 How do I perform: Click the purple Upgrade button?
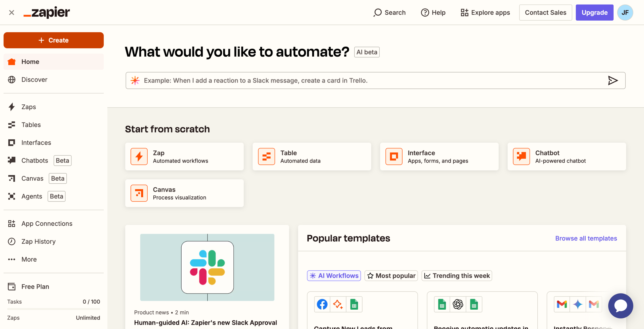pyautogui.click(x=594, y=13)
